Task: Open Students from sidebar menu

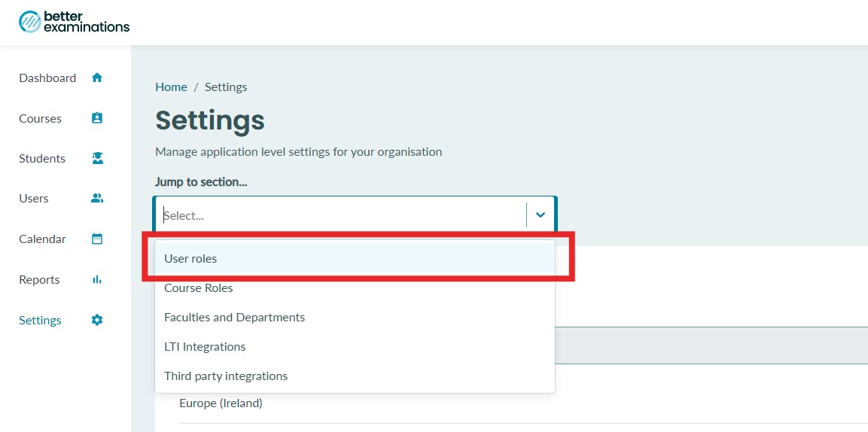Action: 42,158
